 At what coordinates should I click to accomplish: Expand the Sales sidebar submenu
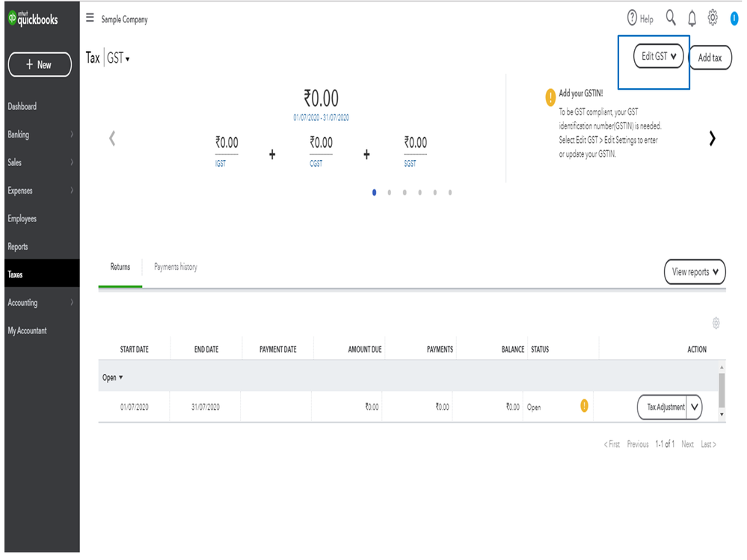[72, 162]
